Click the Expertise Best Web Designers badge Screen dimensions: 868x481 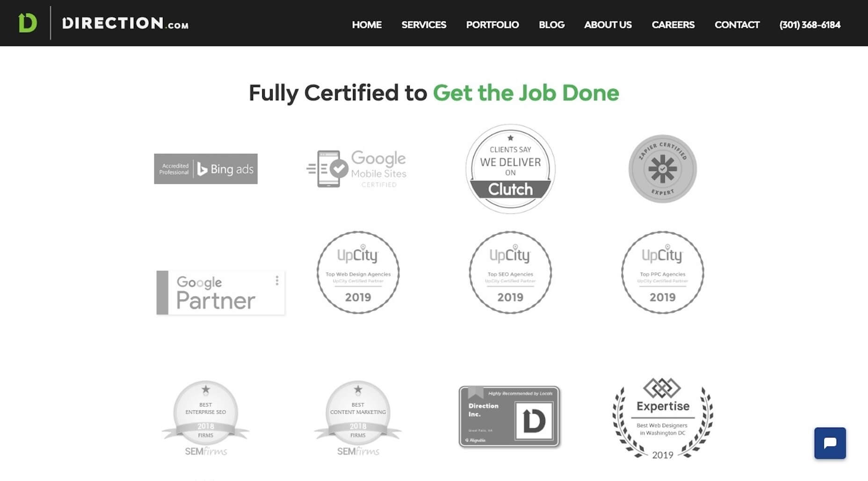tap(663, 419)
